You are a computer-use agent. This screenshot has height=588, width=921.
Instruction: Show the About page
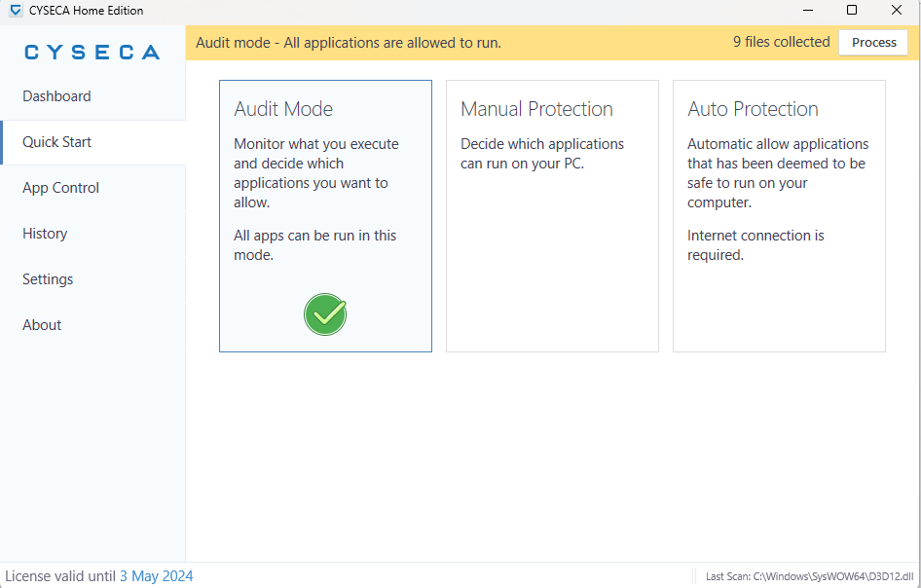click(x=92, y=325)
